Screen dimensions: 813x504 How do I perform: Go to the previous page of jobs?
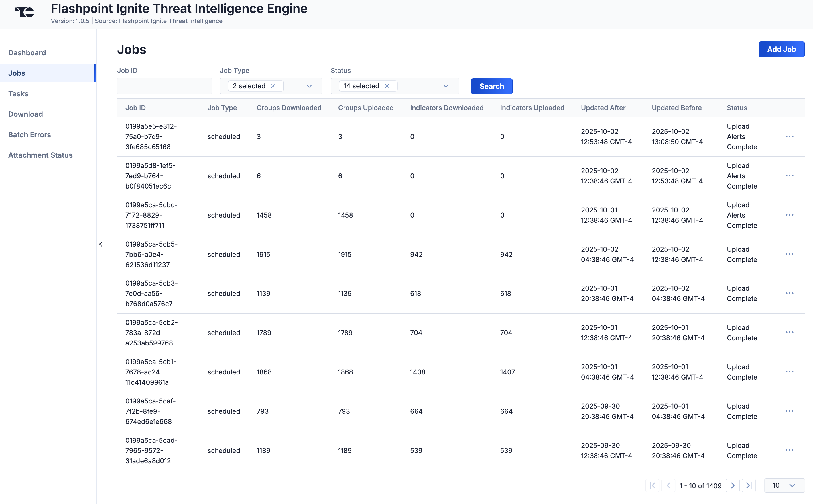point(669,486)
